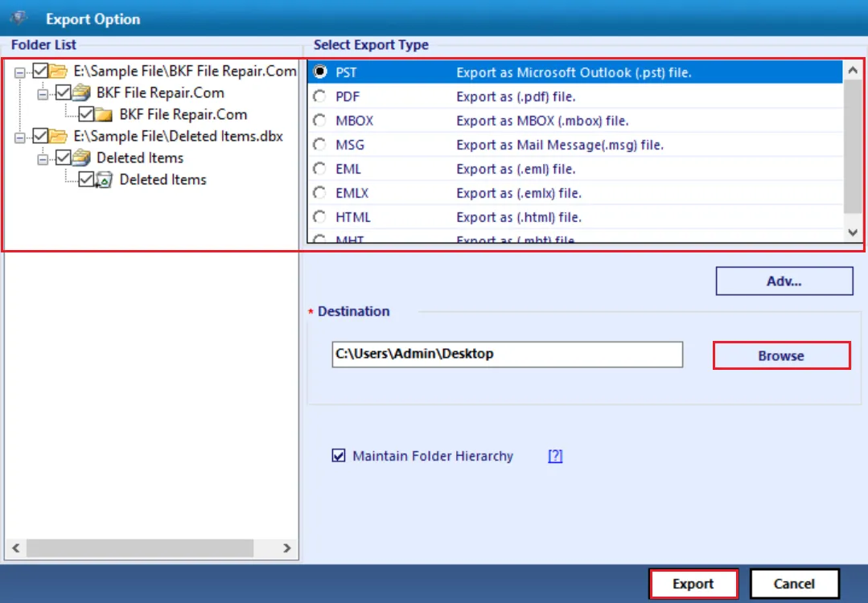This screenshot has width=868, height=603.
Task: Click folder list scroll right arrow
Action: (x=286, y=548)
